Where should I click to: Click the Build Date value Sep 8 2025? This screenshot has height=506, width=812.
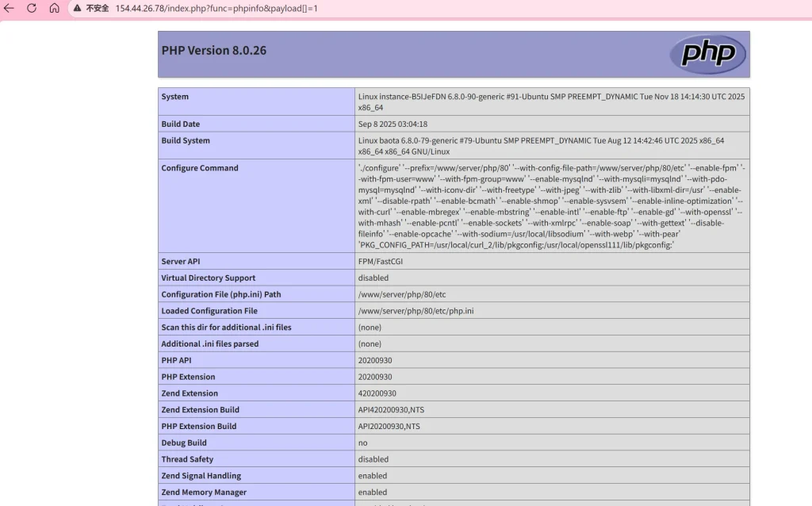coord(393,125)
